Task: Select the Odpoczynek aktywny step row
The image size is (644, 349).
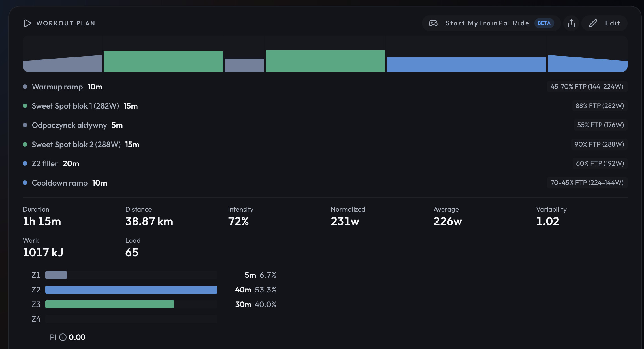Action: [x=325, y=125]
